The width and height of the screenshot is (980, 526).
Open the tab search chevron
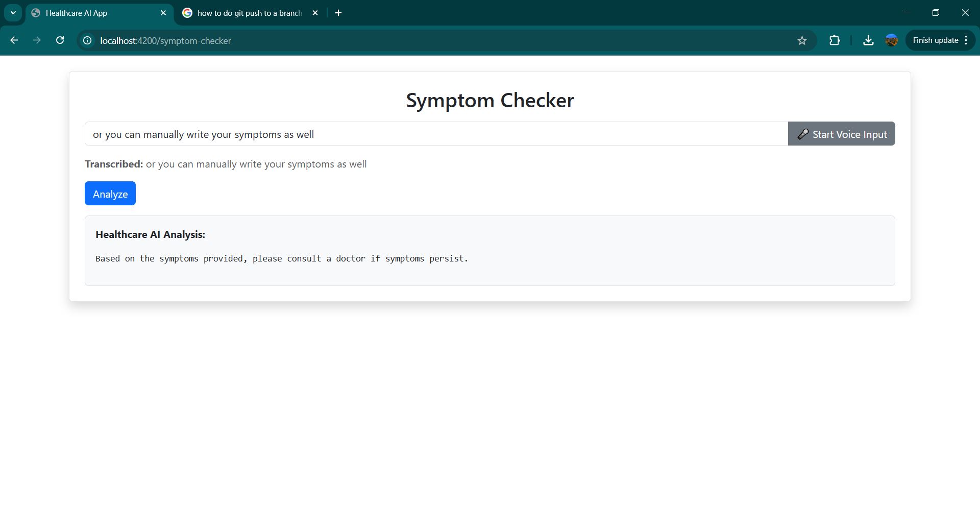(13, 13)
